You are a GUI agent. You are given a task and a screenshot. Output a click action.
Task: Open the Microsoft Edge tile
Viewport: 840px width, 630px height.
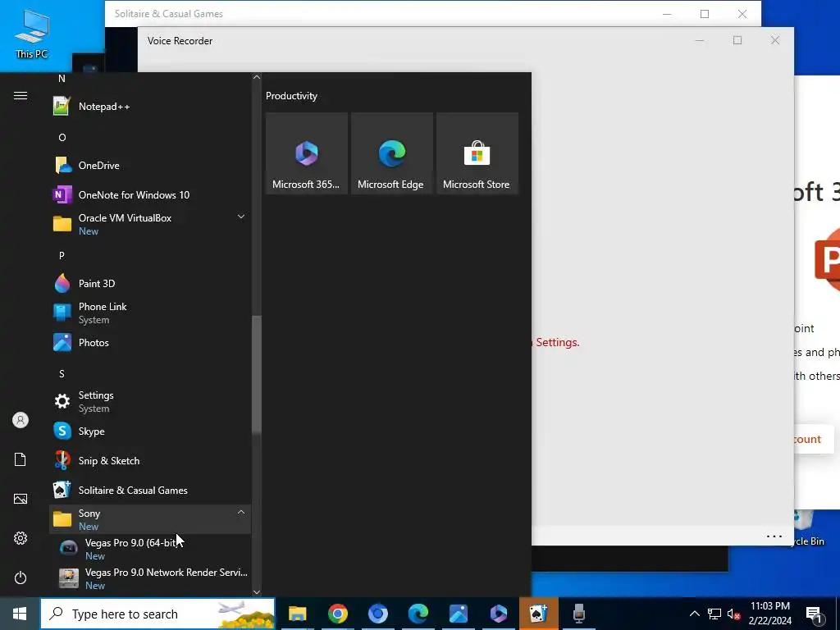coord(391,153)
